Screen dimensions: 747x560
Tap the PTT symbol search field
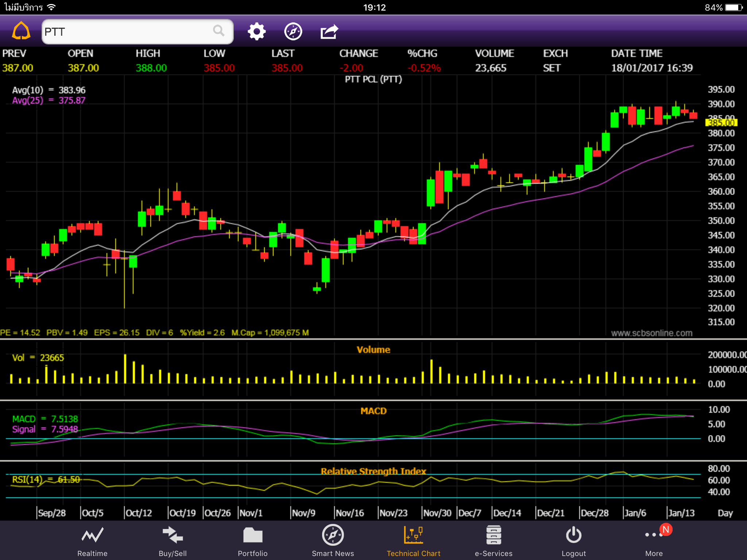tap(128, 32)
